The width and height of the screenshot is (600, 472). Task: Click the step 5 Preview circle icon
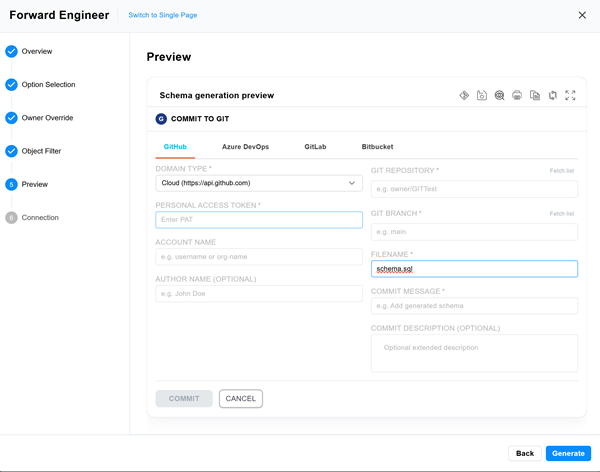tap(11, 185)
